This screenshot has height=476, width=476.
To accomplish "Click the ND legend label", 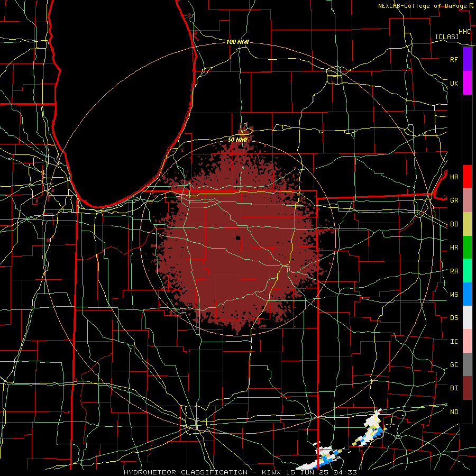I will (454, 412).
